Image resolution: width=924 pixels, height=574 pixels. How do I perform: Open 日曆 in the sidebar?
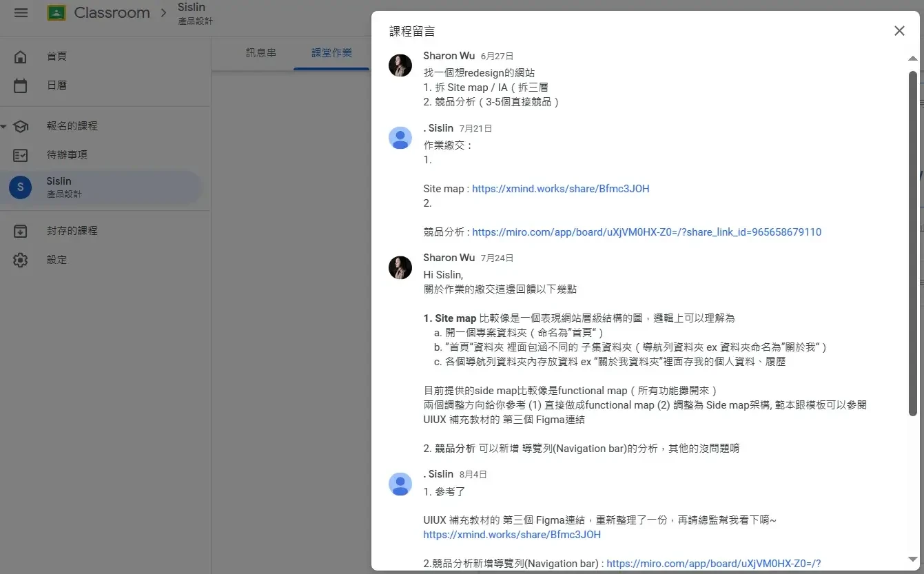[x=57, y=85]
